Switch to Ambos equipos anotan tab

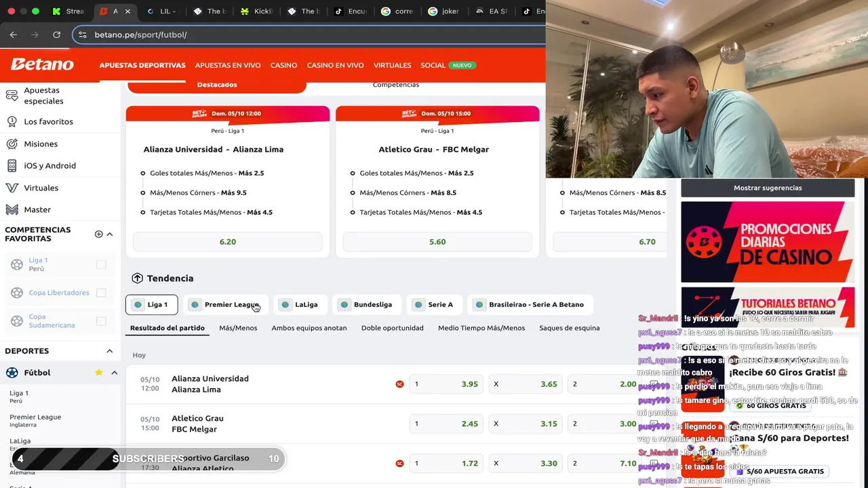click(309, 328)
